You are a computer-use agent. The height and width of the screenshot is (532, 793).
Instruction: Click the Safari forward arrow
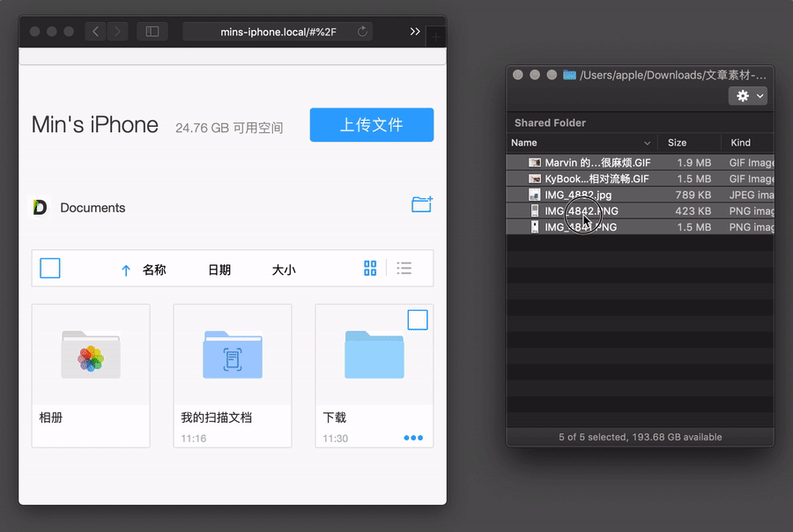[117, 32]
